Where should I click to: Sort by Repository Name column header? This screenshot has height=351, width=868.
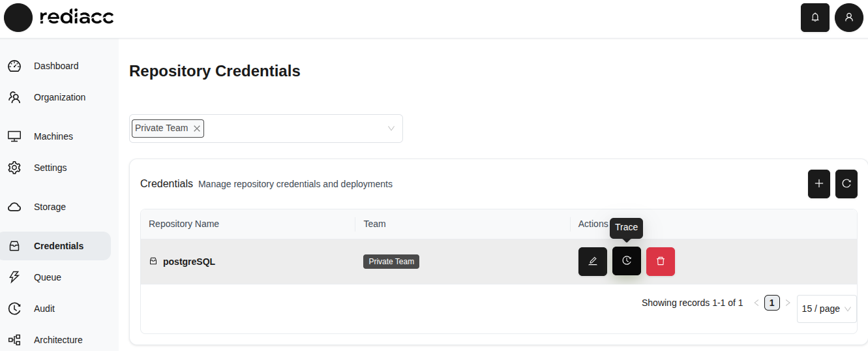(x=184, y=224)
